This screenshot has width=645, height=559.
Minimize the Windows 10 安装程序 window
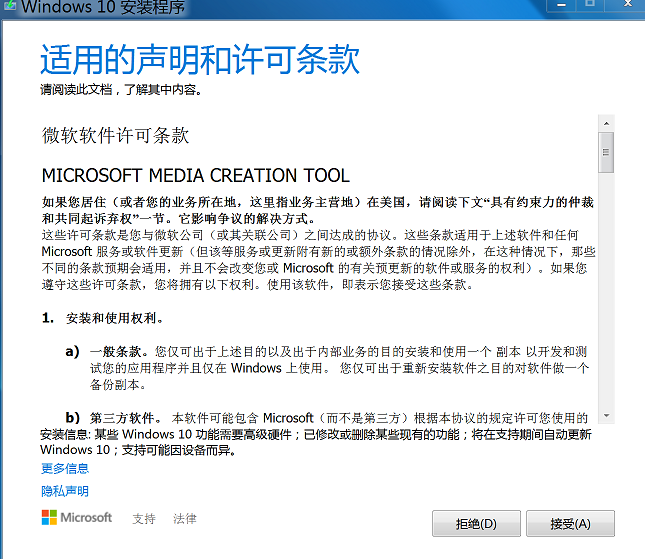tap(561, 5)
